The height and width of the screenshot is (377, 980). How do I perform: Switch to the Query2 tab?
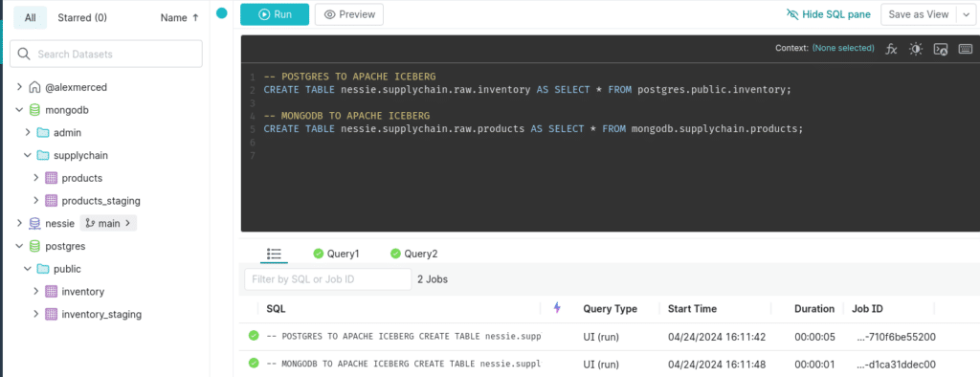(x=413, y=254)
